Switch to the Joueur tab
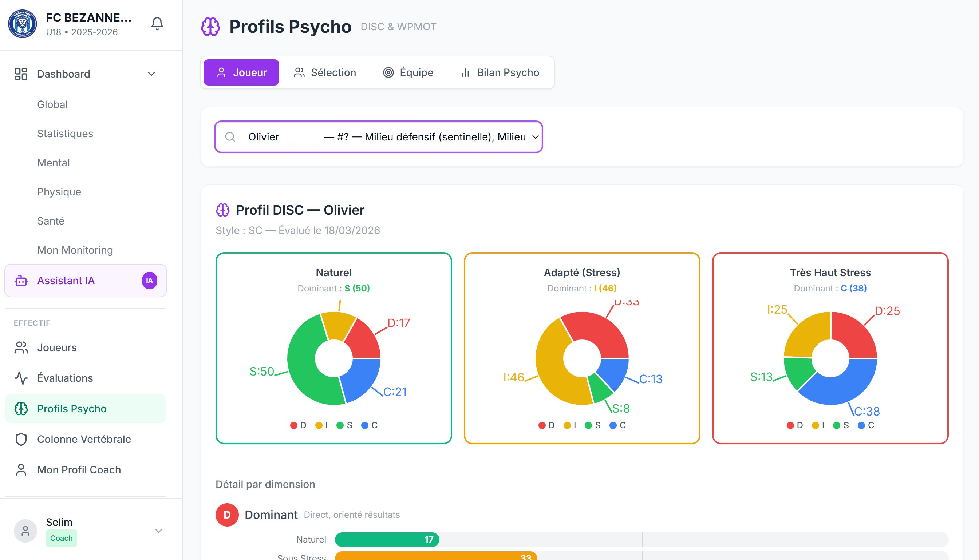The image size is (979, 560). (241, 72)
